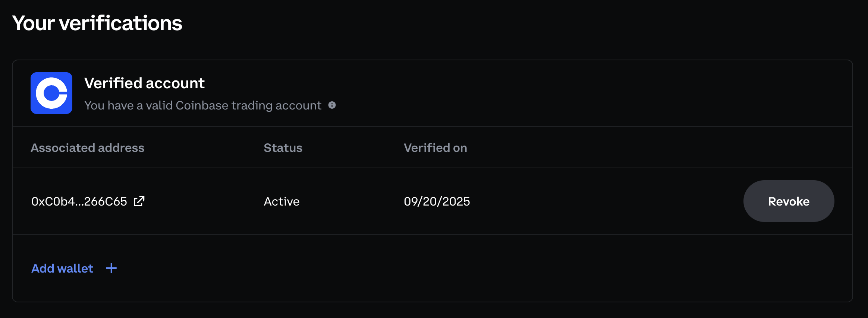Screen dimensions: 868x318
Task: Click the Active status value
Action: point(282,201)
